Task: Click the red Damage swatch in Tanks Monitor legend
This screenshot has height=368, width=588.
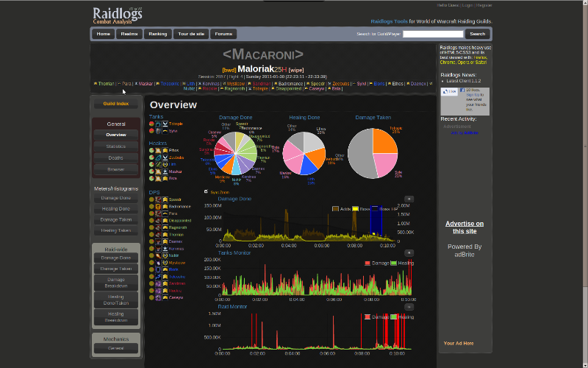Action: point(367,263)
